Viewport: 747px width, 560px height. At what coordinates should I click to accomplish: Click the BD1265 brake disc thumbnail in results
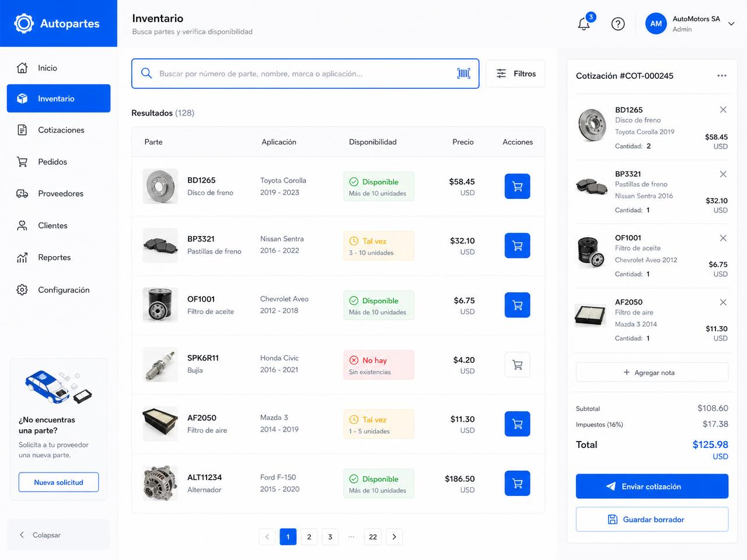[160, 187]
